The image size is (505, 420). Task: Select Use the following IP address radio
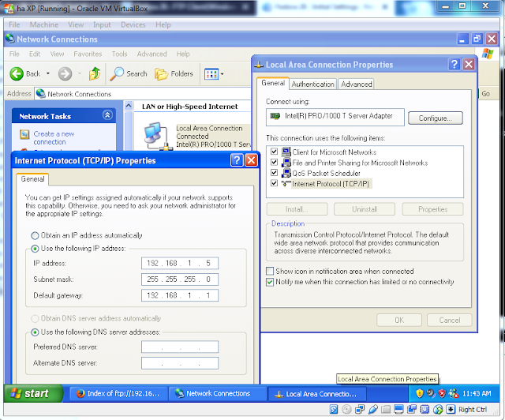[35, 249]
